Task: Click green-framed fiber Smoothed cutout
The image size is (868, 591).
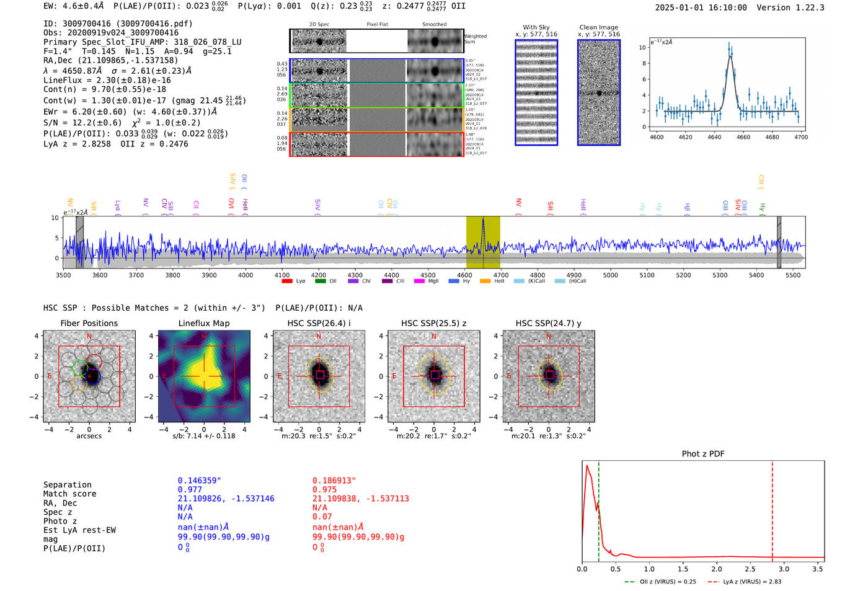Action: 435,96
